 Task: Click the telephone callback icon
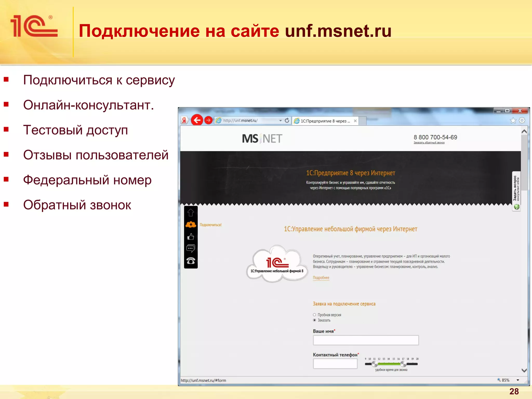(x=191, y=261)
